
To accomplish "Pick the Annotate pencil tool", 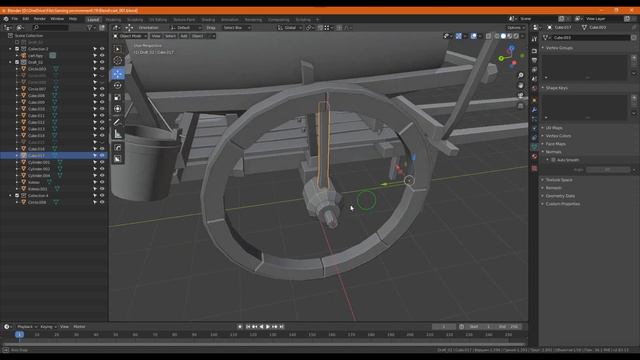I will [x=118, y=122].
